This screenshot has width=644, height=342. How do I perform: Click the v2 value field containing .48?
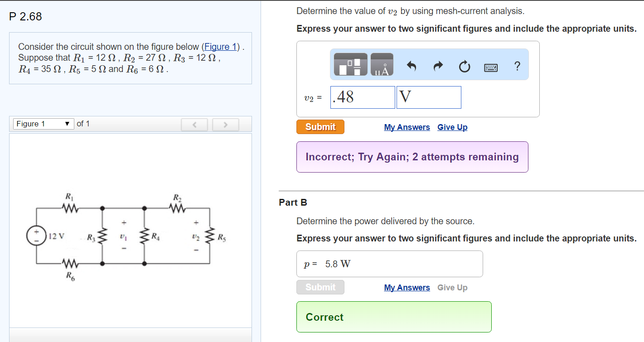pos(363,97)
